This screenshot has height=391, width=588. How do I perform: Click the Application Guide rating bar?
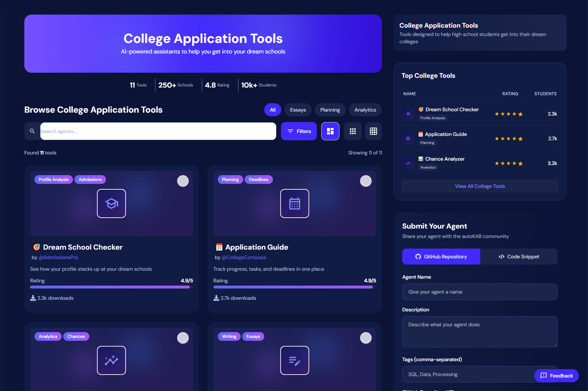click(295, 287)
